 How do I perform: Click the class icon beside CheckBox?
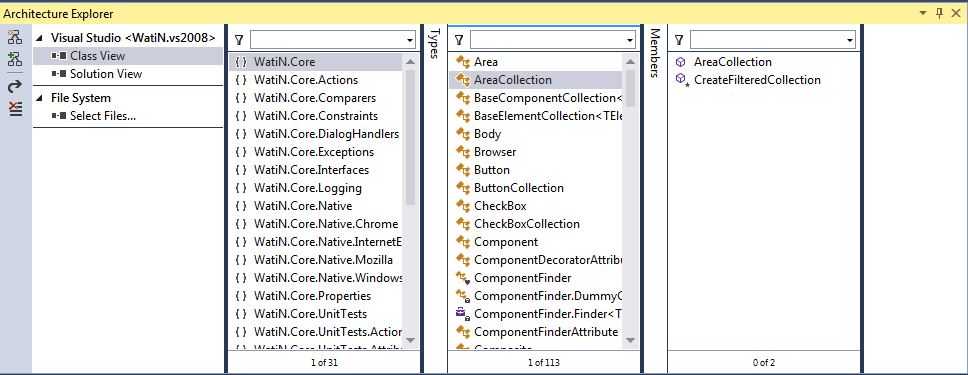point(462,205)
